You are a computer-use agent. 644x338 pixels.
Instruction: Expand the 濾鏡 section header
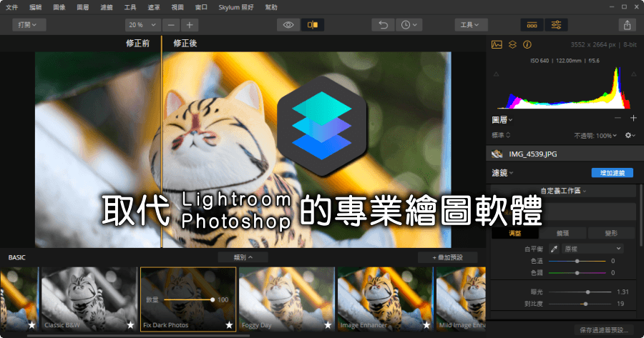(502, 173)
